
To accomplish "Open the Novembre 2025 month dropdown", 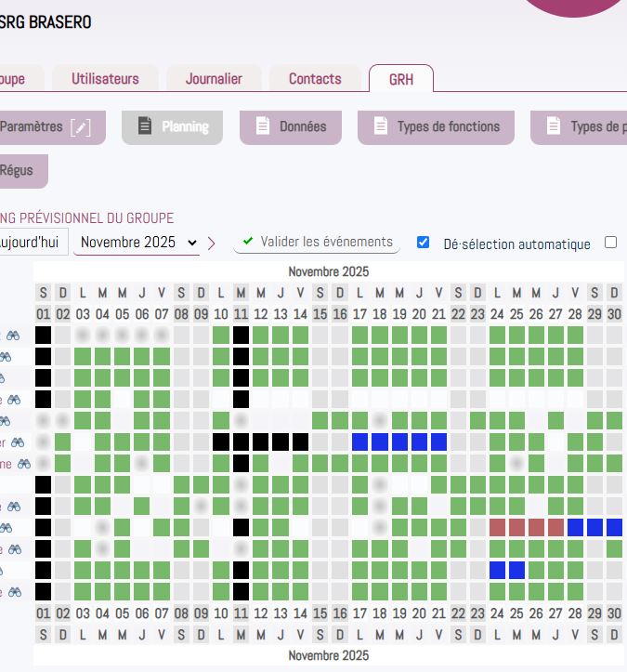I will 137,243.
